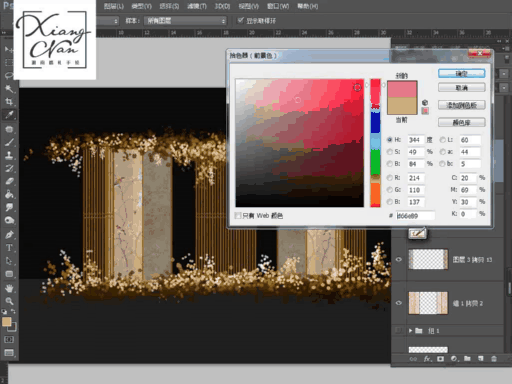This screenshot has width=512, height=384.
Task: Click the layer style fx icon
Action: (427, 359)
